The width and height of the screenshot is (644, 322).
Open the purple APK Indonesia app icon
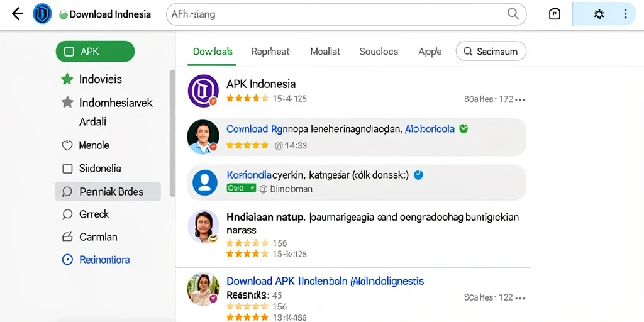coord(203,91)
